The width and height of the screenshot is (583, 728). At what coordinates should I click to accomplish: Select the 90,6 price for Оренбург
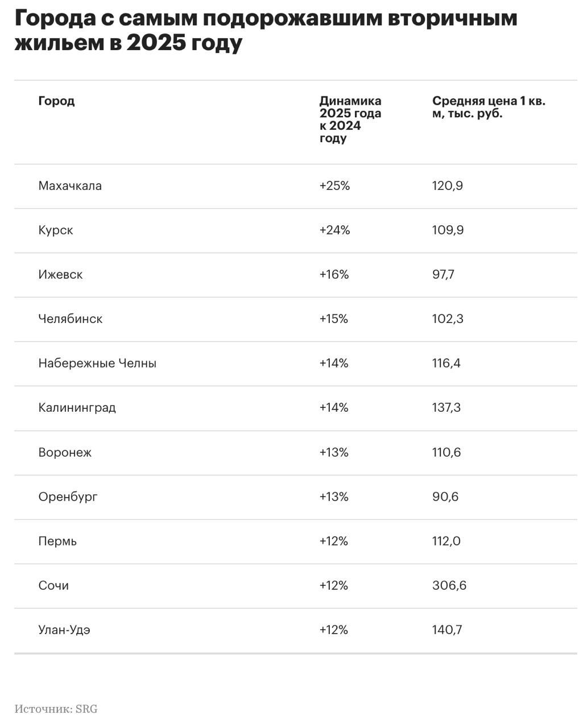click(445, 497)
